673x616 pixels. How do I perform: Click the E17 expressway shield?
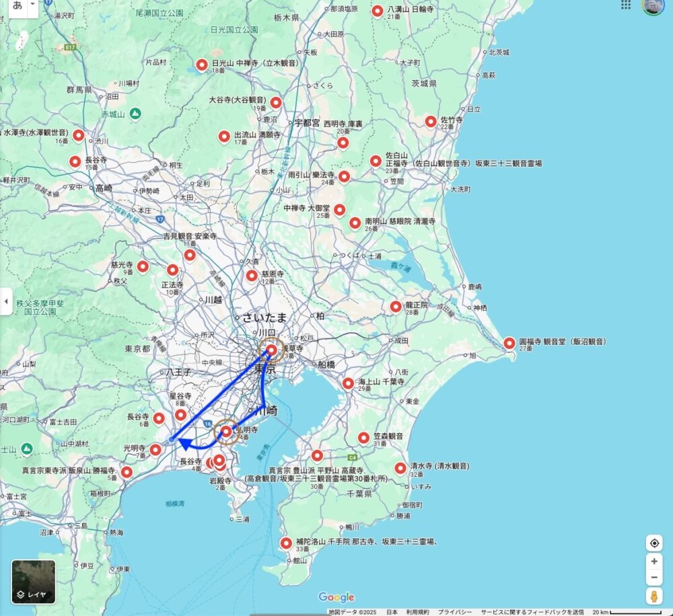(x=71, y=47)
